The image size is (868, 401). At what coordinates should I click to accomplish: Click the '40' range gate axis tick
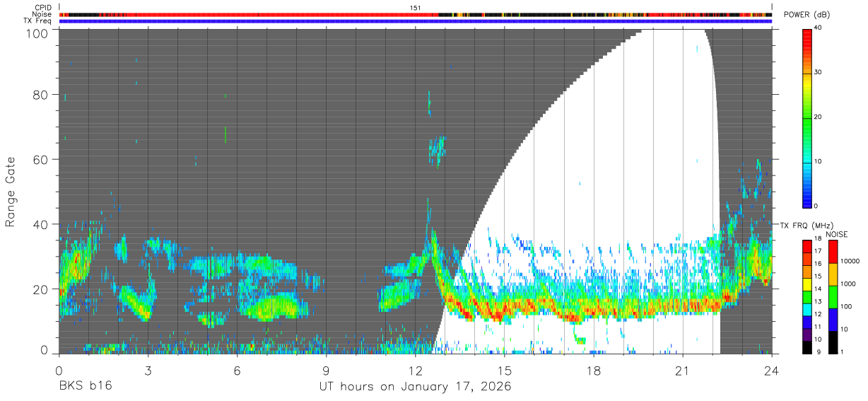[42, 225]
